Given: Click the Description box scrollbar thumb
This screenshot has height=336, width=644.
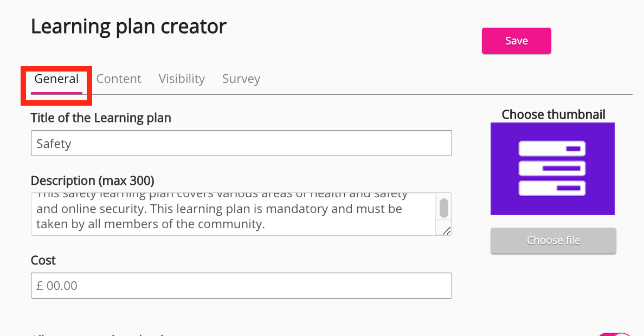Looking at the screenshot, I should [443, 208].
